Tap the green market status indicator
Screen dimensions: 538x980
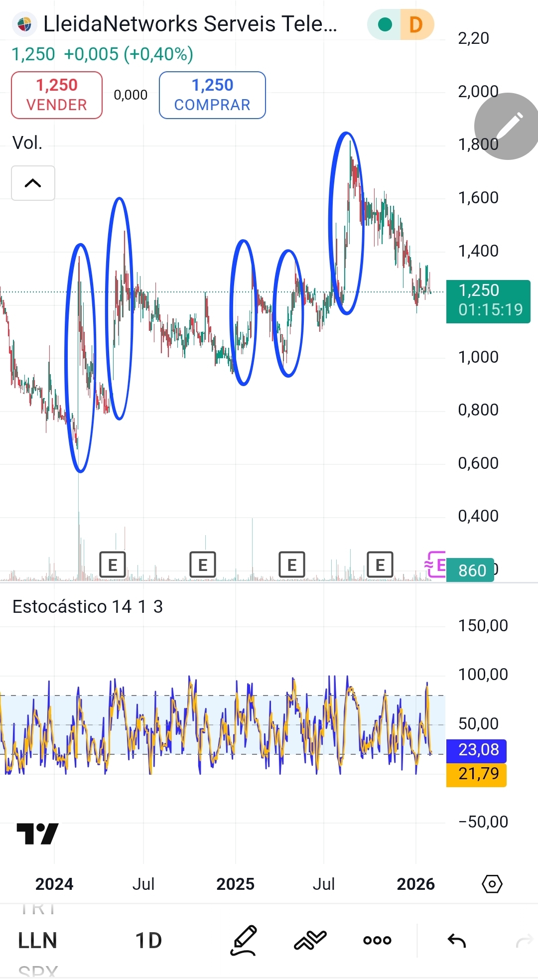tap(385, 24)
